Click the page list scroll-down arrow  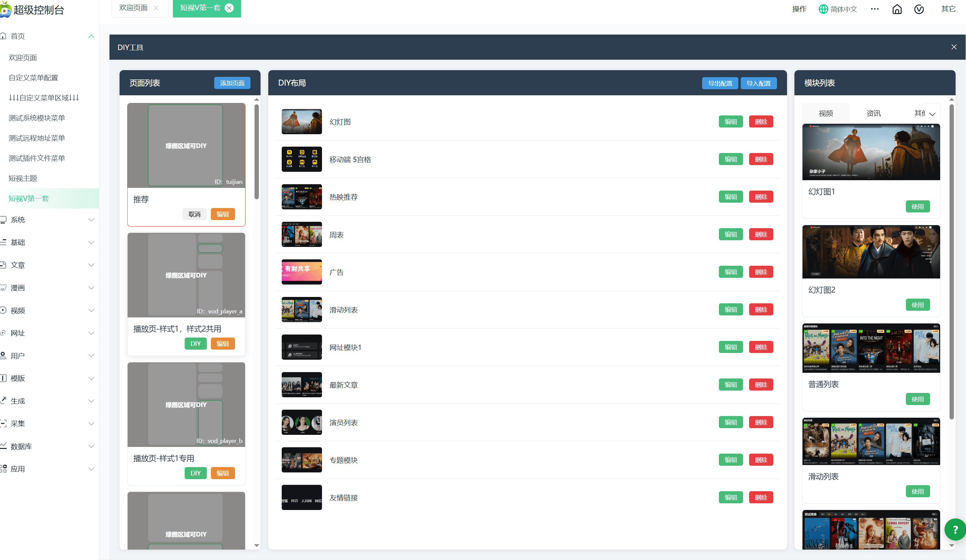pyautogui.click(x=257, y=546)
